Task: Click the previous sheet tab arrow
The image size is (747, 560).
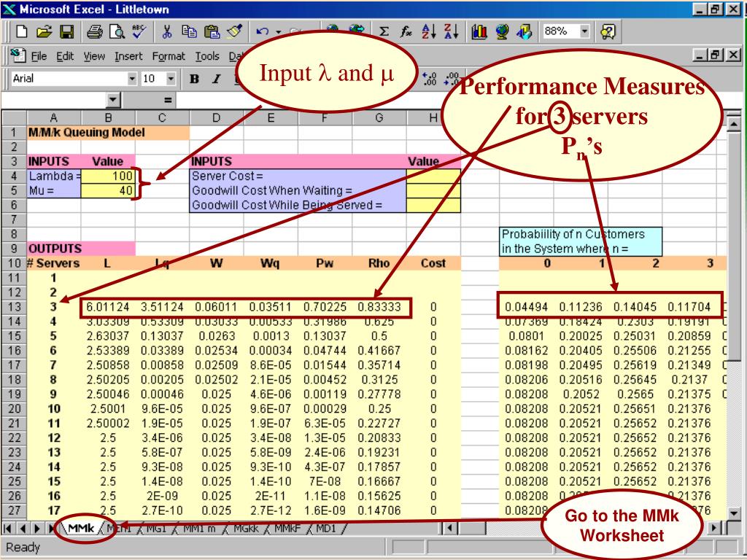Action: pyautogui.click(x=23, y=528)
